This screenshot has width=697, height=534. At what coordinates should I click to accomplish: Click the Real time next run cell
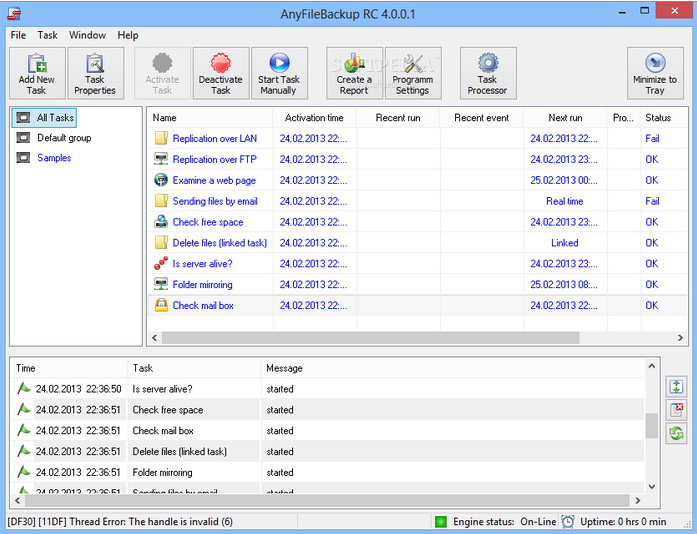(x=565, y=201)
